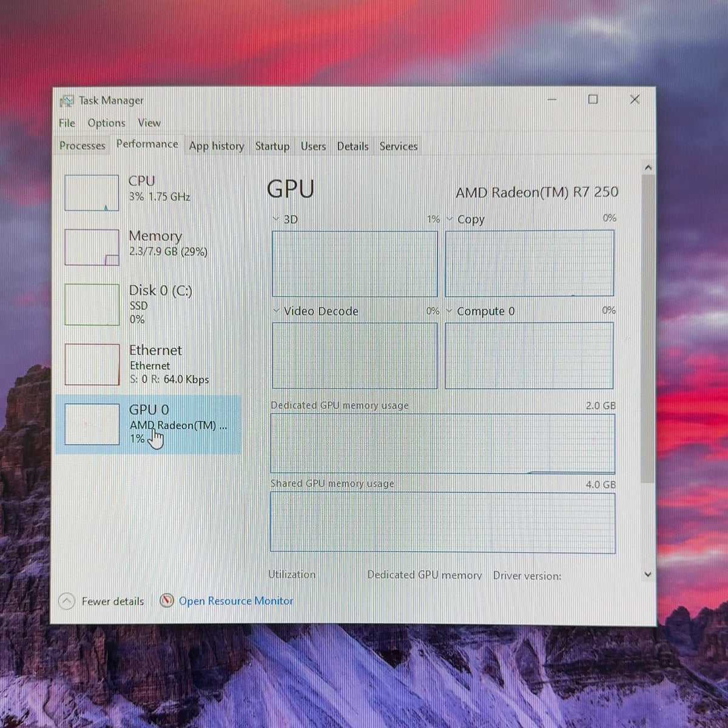Select the Memory usage mini graph
This screenshot has width=728, height=728.
pyautogui.click(x=92, y=248)
